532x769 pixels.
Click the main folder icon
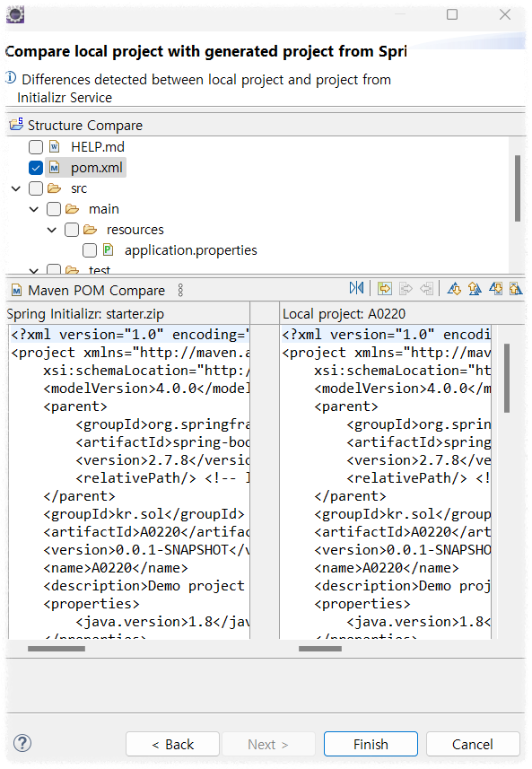click(72, 209)
